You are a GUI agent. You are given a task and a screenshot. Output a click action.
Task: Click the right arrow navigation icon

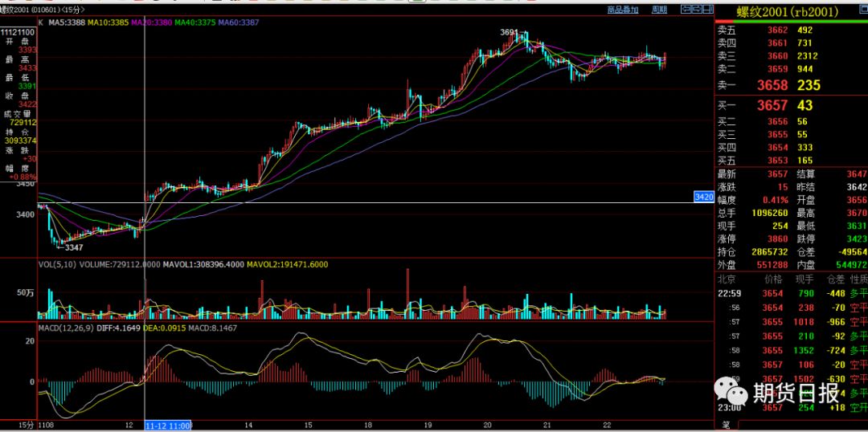696,10
